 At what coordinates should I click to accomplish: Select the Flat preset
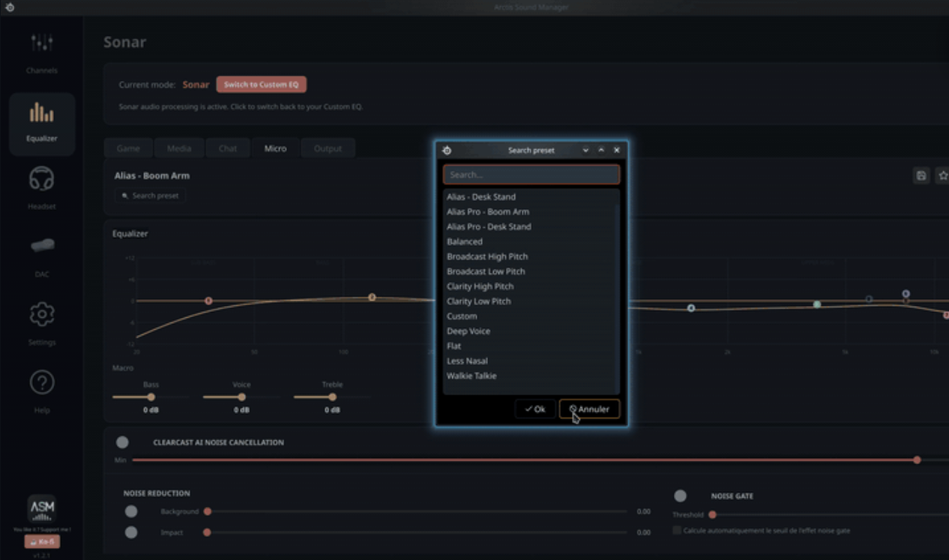pyautogui.click(x=531, y=346)
